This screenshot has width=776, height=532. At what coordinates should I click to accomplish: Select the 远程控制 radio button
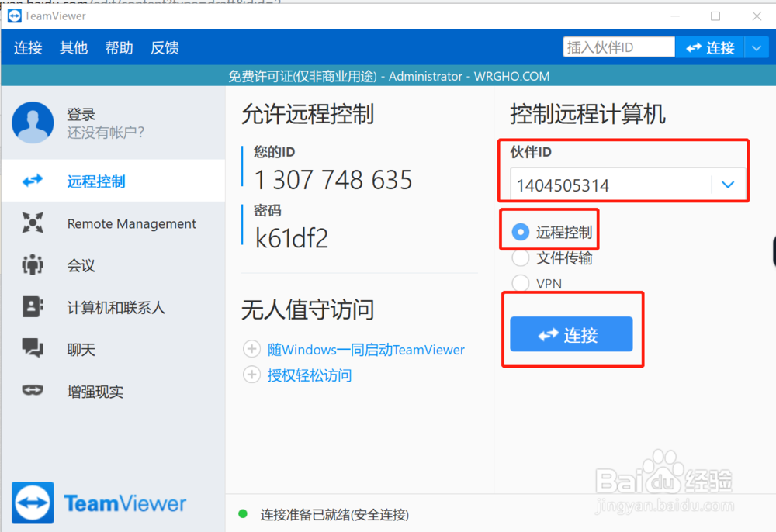[x=521, y=232]
